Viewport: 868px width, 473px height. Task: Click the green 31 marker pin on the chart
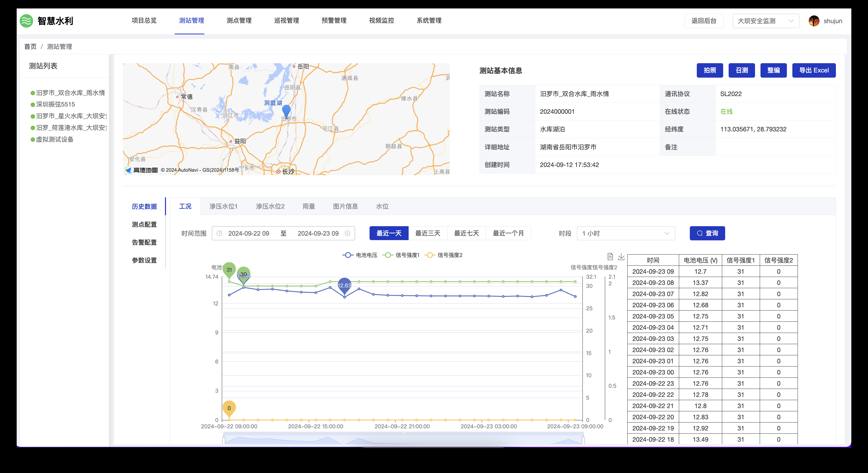[229, 270]
